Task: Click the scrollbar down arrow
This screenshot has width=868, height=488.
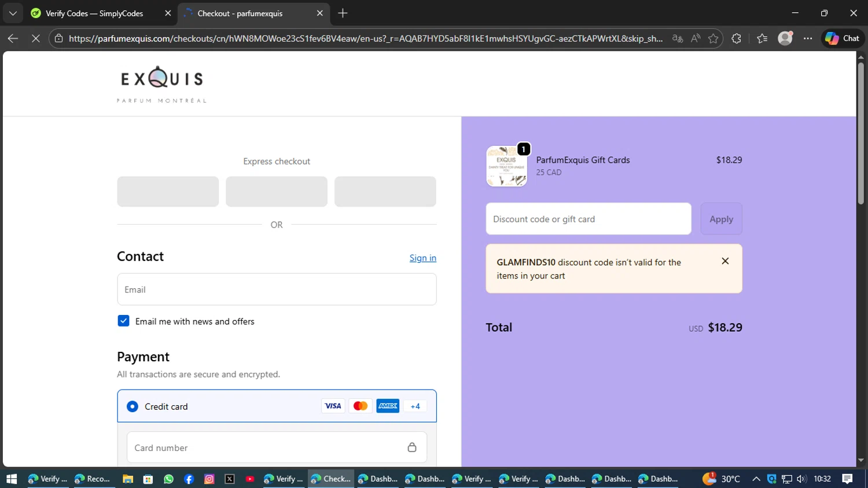Action: pos(860,460)
